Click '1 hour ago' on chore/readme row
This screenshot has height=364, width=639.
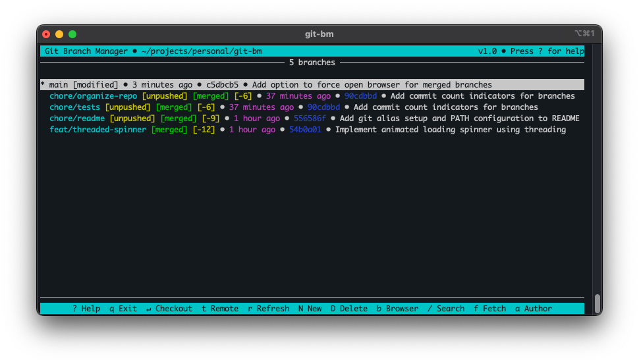pyautogui.click(x=257, y=118)
